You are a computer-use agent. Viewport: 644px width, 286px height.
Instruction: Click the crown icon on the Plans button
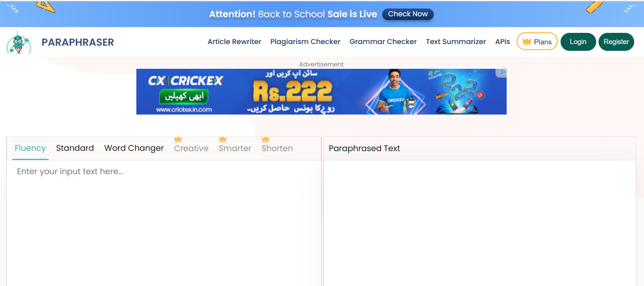[526, 42]
